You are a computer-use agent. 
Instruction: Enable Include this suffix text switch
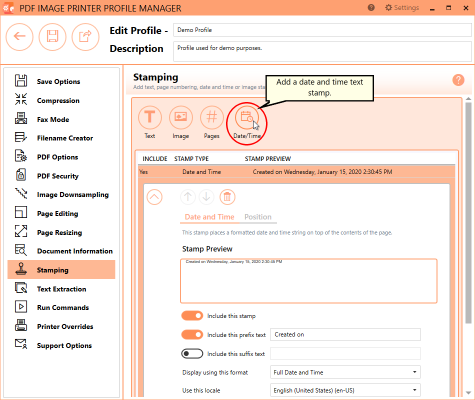coord(192,353)
